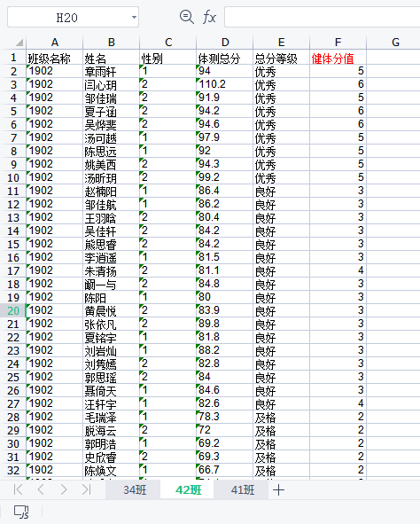The width and height of the screenshot is (420, 524).
Task: Select the name cell 朱清扬
Action: (x=111, y=271)
